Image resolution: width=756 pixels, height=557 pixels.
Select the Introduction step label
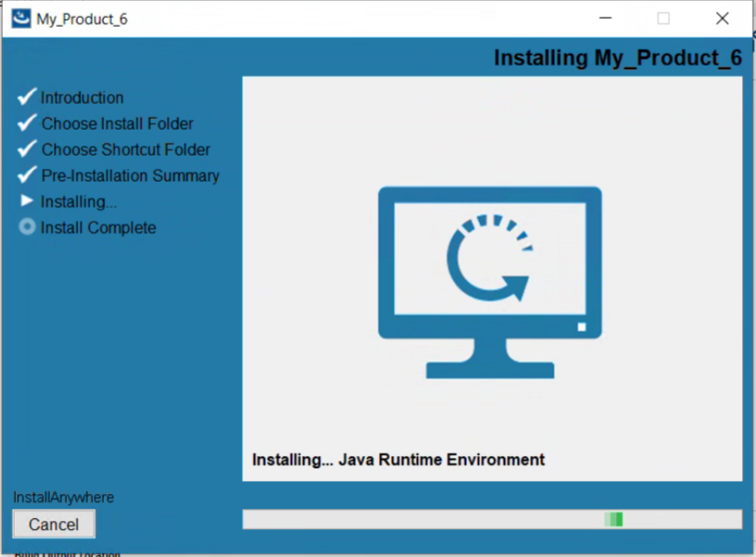[82, 97]
